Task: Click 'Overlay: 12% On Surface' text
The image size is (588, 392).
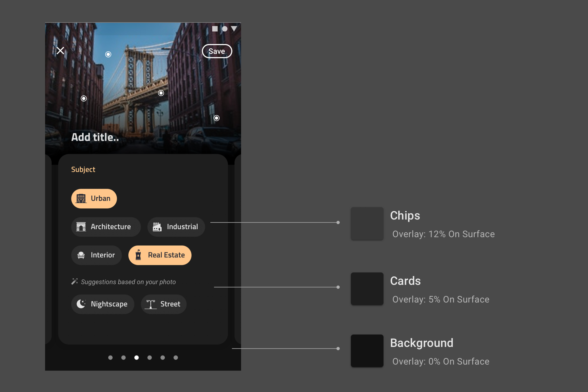Action: click(x=444, y=234)
